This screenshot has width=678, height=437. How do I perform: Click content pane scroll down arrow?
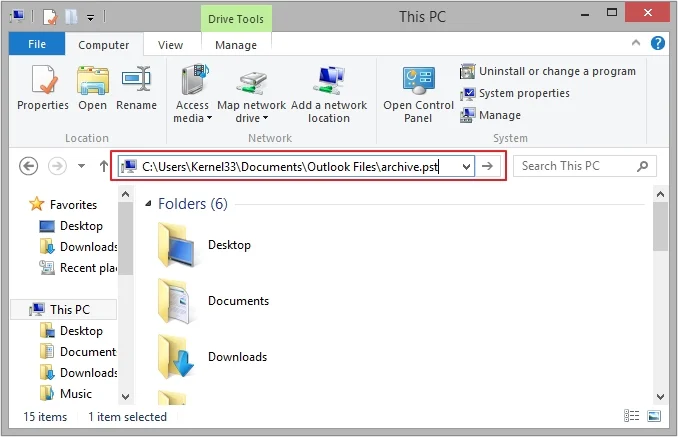(660, 396)
